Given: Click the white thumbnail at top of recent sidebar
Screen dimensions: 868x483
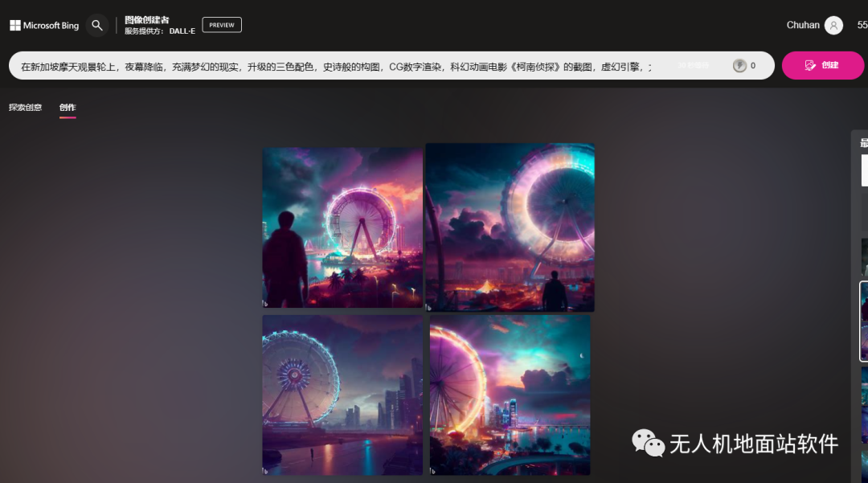Looking at the screenshot, I should 864,170.
